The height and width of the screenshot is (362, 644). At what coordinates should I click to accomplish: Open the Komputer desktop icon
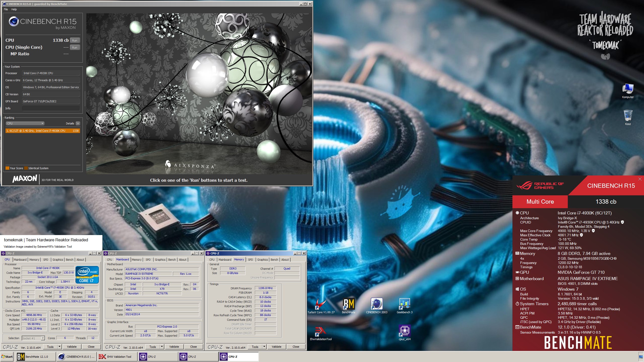pos(628,91)
